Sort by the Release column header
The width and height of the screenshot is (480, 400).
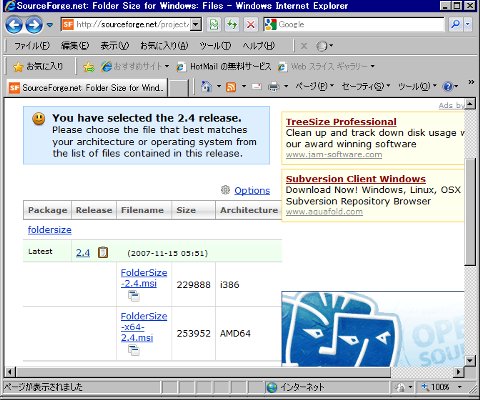click(94, 210)
